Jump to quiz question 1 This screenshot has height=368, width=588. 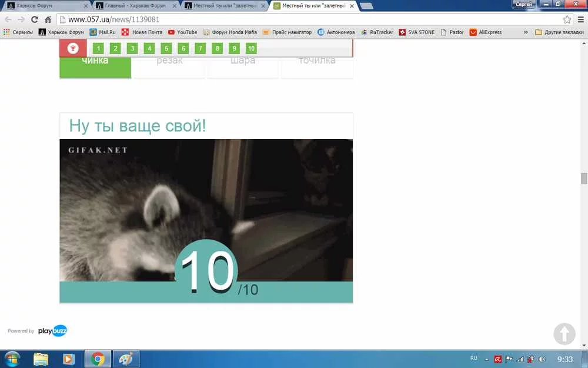tap(98, 48)
